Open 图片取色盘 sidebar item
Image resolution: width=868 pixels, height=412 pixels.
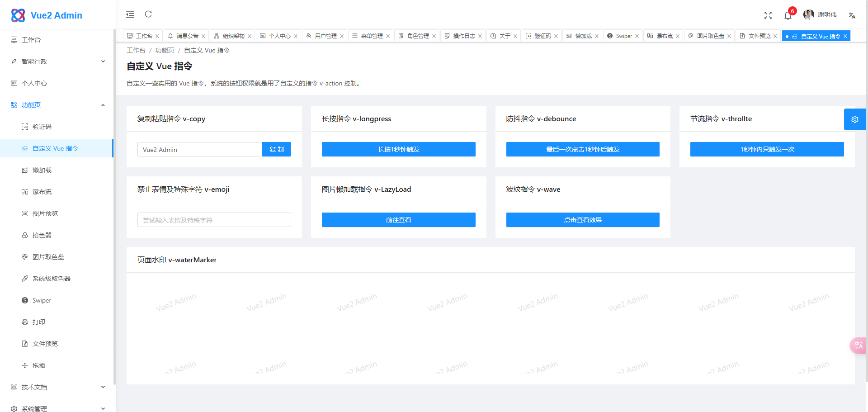point(57,257)
